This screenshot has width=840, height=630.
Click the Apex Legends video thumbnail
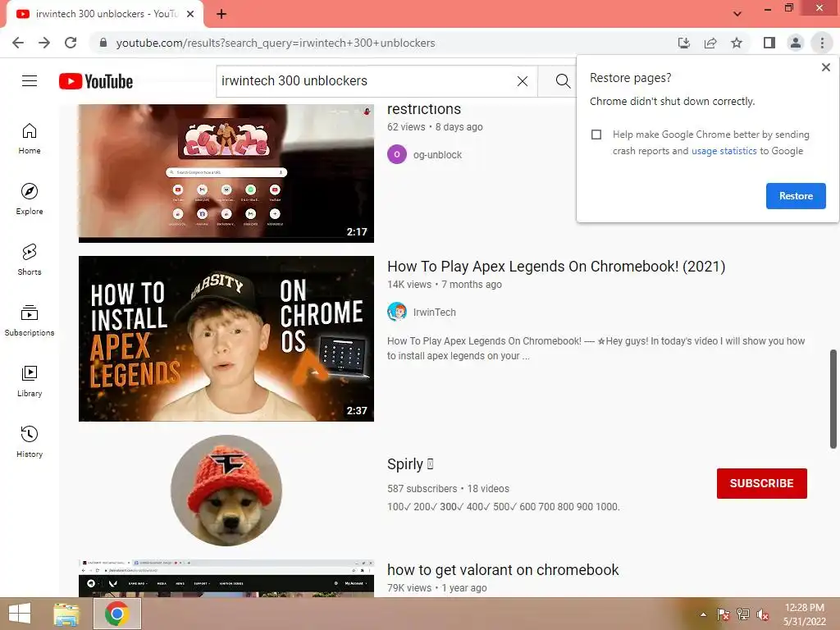226,339
